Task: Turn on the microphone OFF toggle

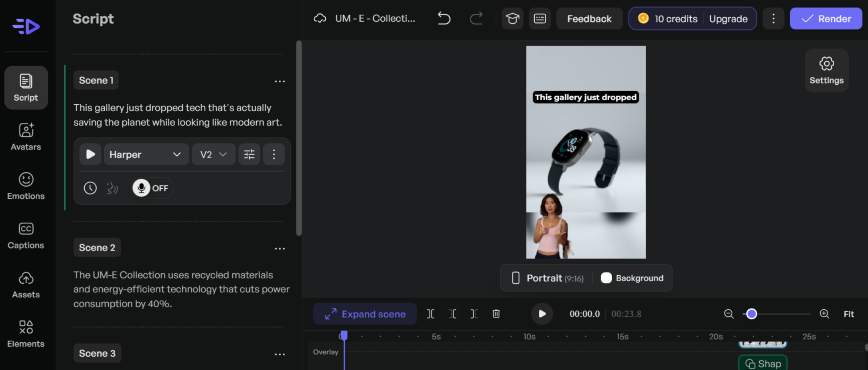Action: [151, 188]
